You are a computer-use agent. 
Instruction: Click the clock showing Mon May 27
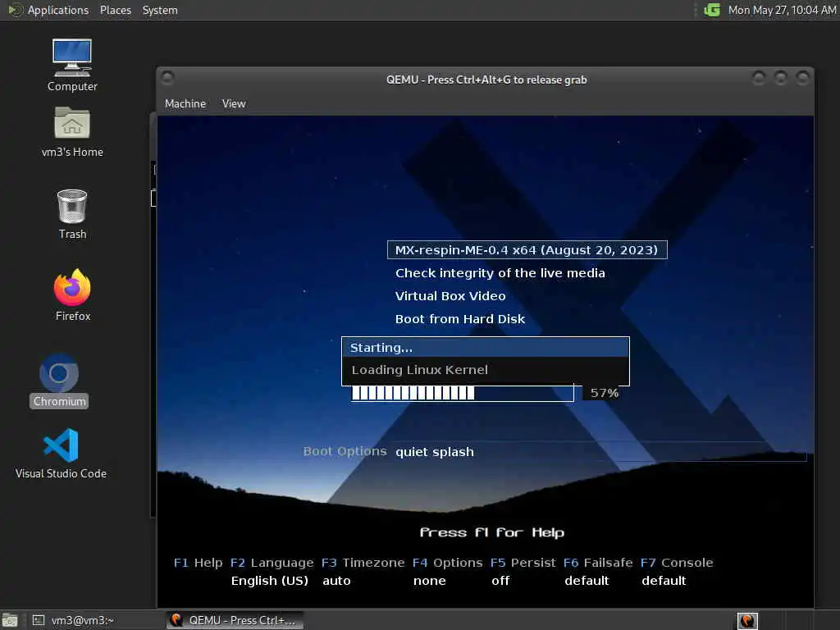point(782,10)
